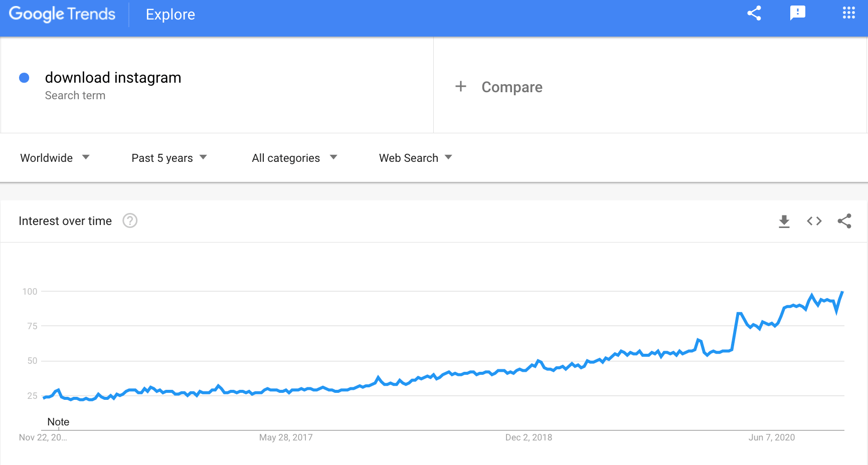Expand the All categories dropdown
868x465 pixels.
coord(294,158)
